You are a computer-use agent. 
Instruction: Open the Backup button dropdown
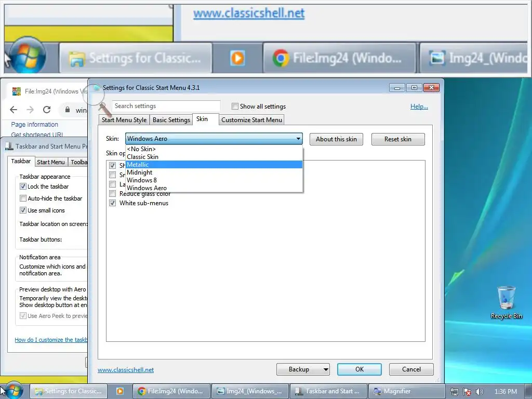[x=326, y=369]
